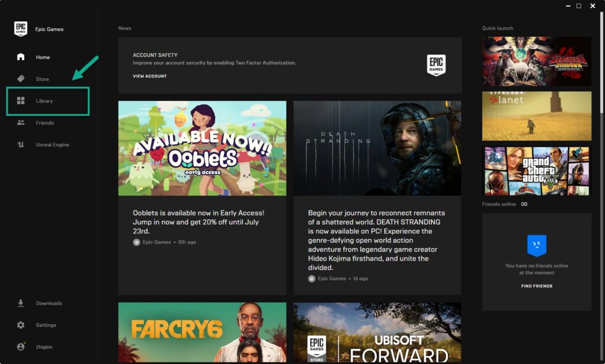Click the Friends people icon
Screen dimensions: 605x364
[21, 123]
